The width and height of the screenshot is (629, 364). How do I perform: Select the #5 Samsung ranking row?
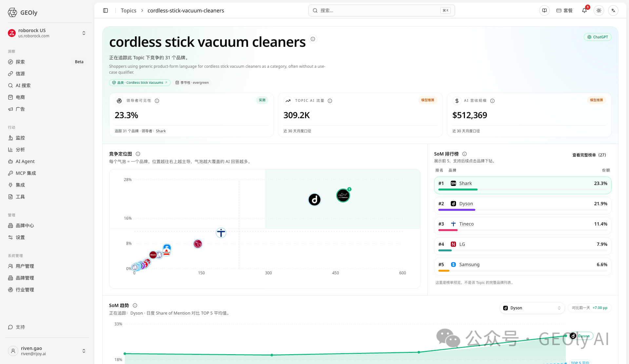(523, 266)
